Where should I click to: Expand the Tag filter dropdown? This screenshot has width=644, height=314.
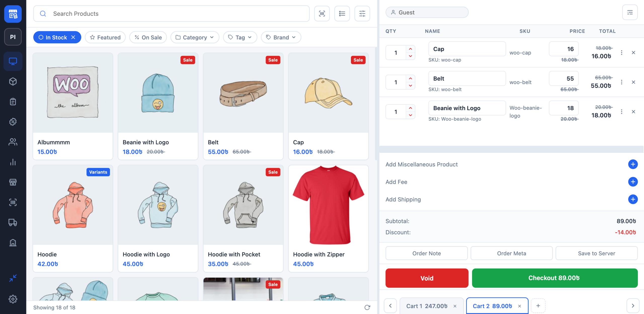tap(240, 37)
